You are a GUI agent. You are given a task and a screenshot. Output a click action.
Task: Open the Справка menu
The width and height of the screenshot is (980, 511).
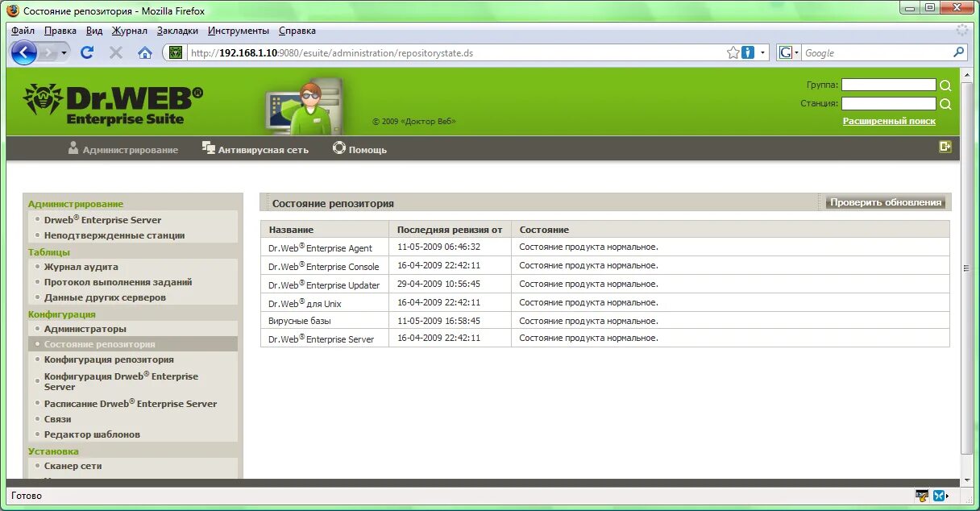click(297, 31)
